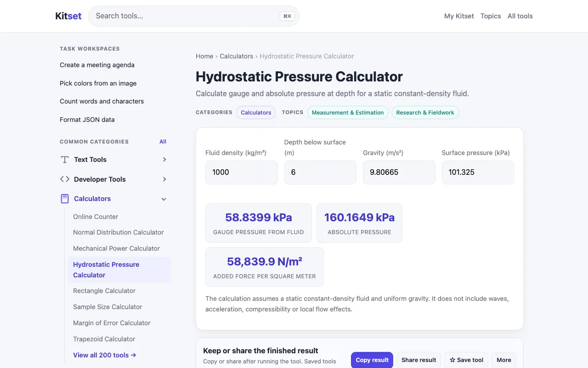The height and width of the screenshot is (368, 588).
Task: Open the More options menu
Action: [504, 360]
